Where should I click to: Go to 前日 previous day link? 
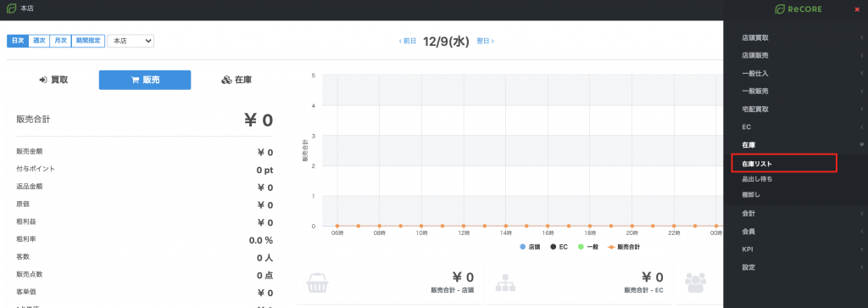[x=408, y=41]
